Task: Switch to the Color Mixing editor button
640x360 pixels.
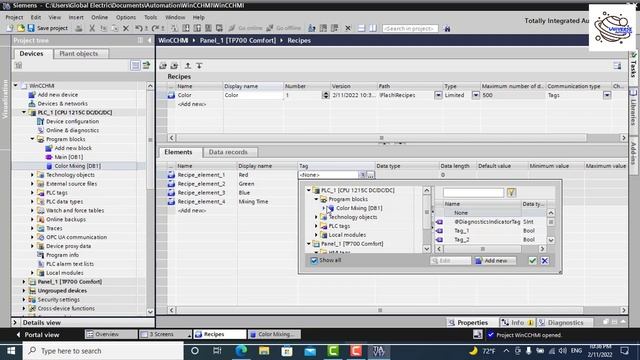Action: pyautogui.click(x=275, y=334)
